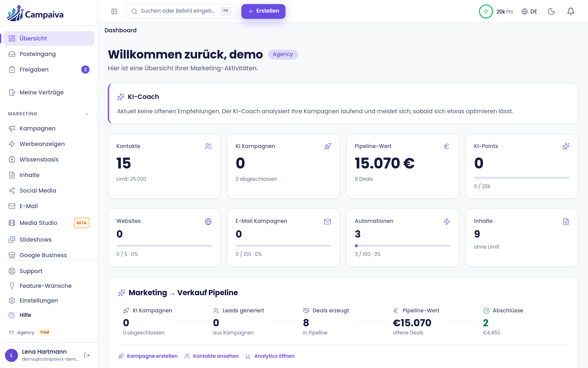Click the green lightning points circle
This screenshot has height=368, width=588.
click(486, 11)
